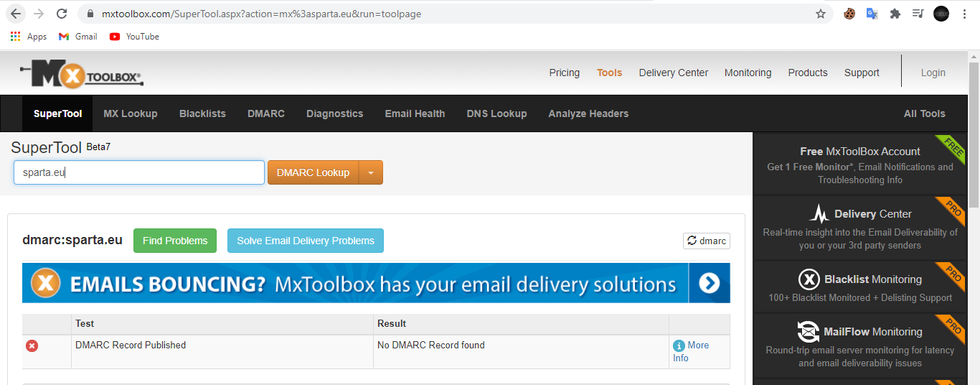
Task: Open the media control queue icon
Action: pos(918,14)
